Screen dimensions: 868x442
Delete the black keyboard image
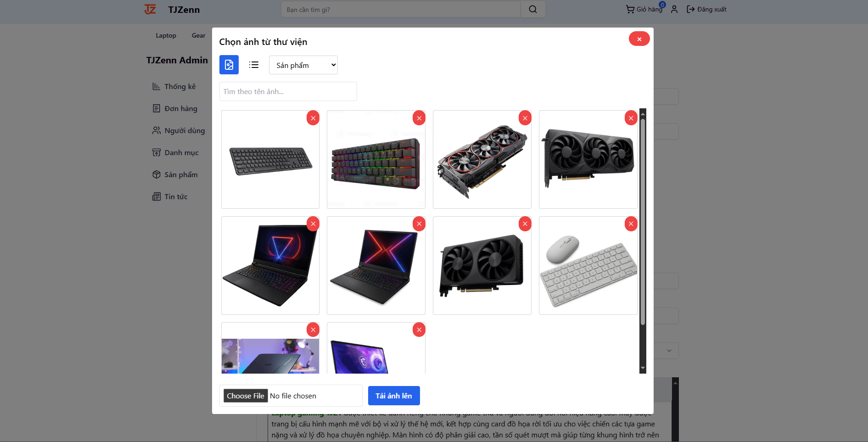(313, 118)
